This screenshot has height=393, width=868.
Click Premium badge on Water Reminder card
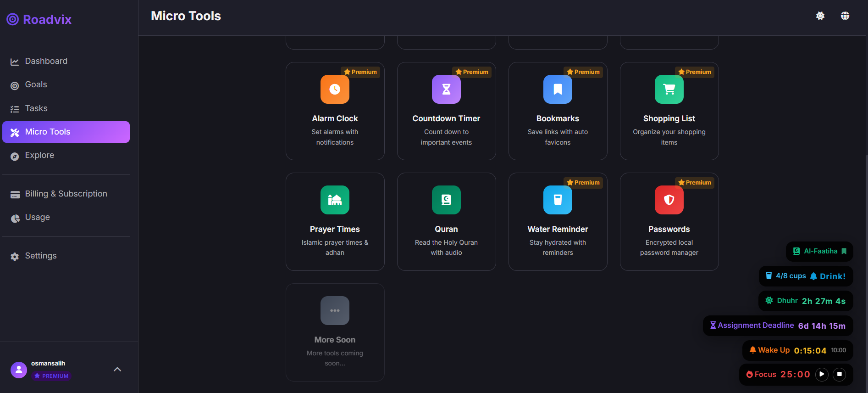pyautogui.click(x=583, y=183)
